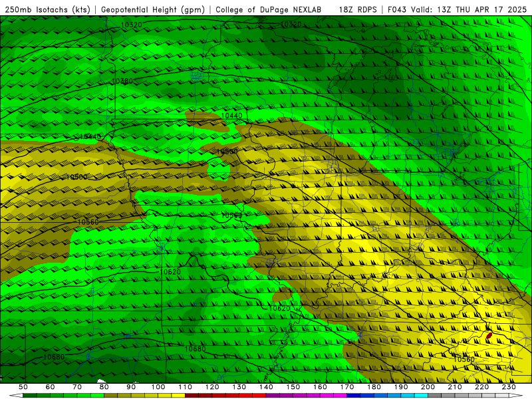532x399 pixels.
Task: Select the 100 knot label on the legend
Action: [158, 387]
